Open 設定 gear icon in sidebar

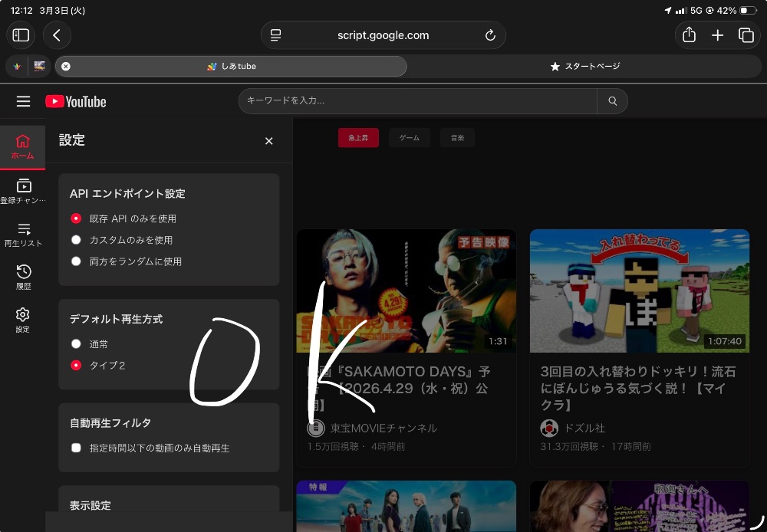click(23, 320)
